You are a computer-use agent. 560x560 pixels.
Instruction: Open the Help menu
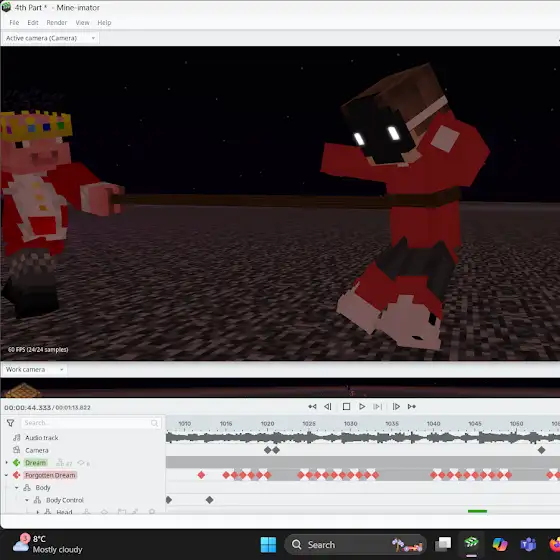tap(104, 22)
